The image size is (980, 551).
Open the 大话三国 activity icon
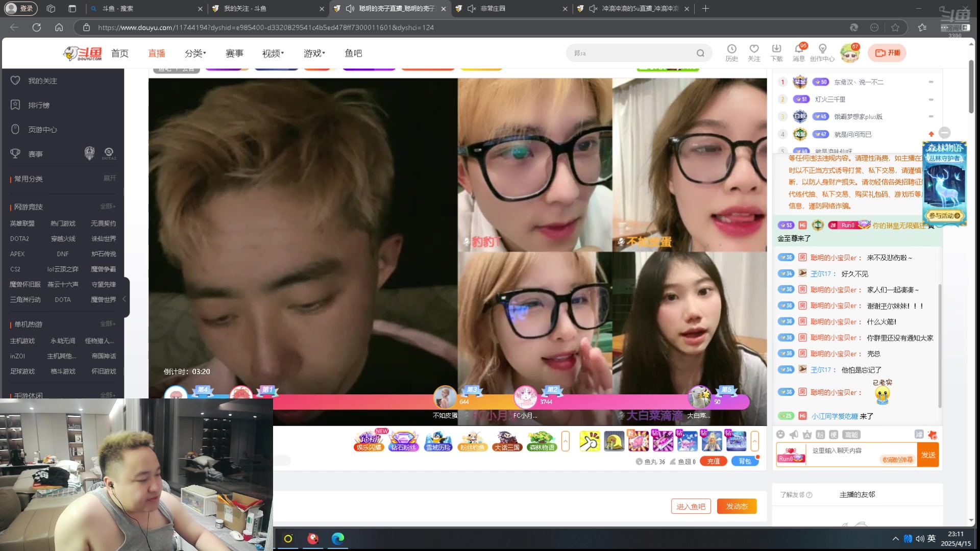[x=507, y=441]
